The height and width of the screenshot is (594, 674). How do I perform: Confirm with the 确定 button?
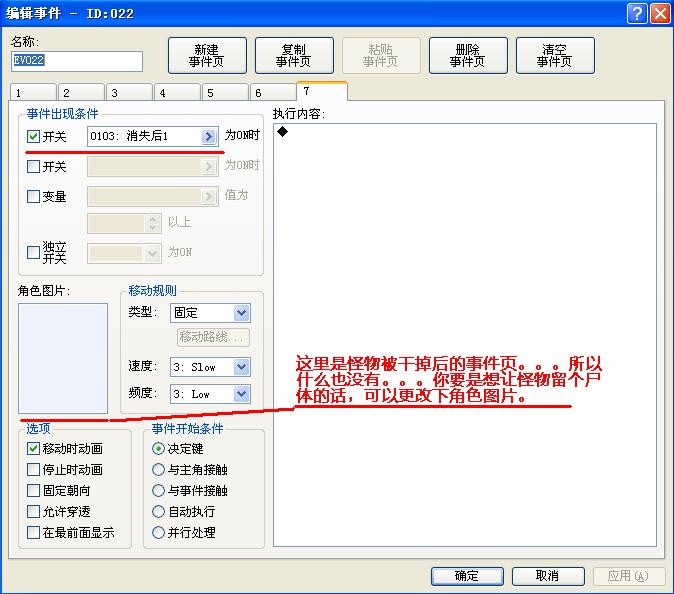(x=467, y=576)
